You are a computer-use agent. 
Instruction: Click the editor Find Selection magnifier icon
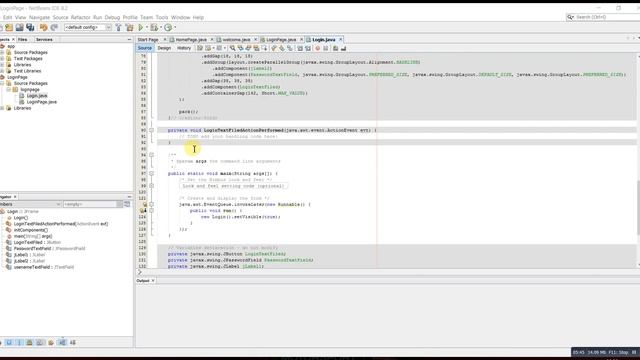pos(232,48)
